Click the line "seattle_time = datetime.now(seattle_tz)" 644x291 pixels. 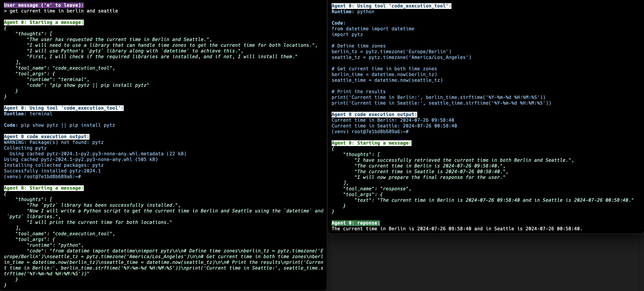(387, 80)
